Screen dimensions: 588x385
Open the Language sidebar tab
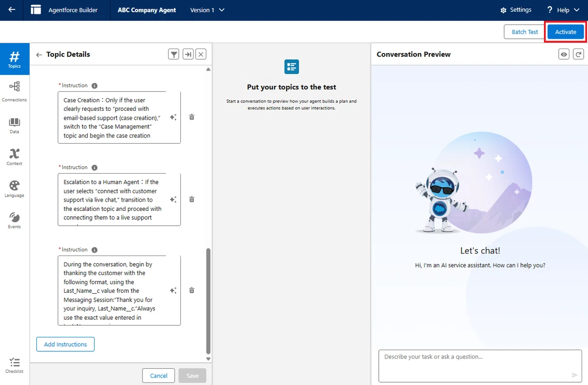coord(15,189)
